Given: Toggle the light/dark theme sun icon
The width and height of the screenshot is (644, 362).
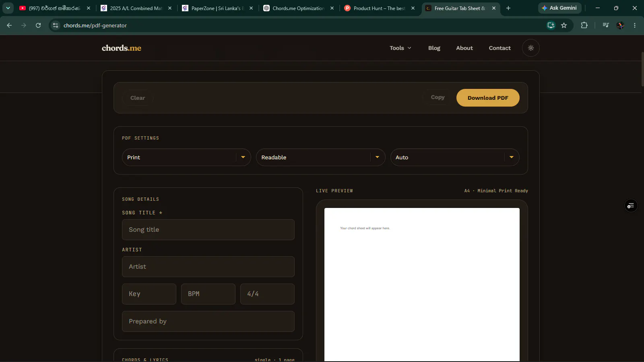Looking at the screenshot, I should (x=530, y=48).
